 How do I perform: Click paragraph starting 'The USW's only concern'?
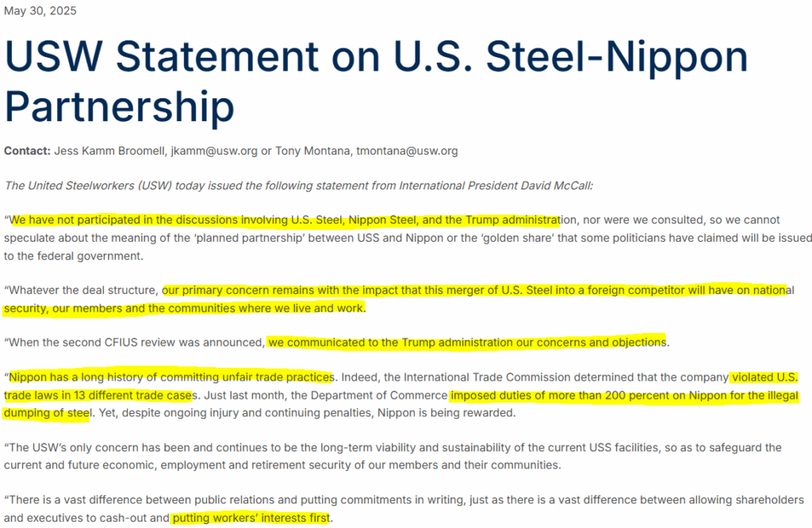point(393,457)
